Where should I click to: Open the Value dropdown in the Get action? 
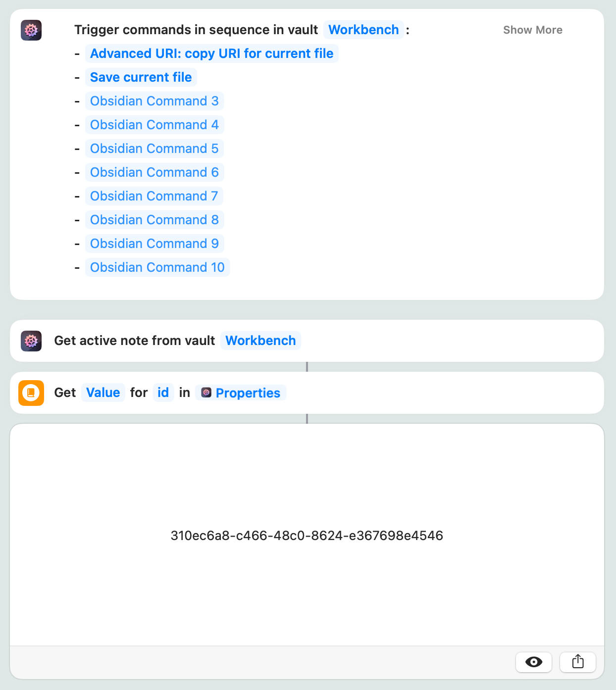[x=103, y=393]
